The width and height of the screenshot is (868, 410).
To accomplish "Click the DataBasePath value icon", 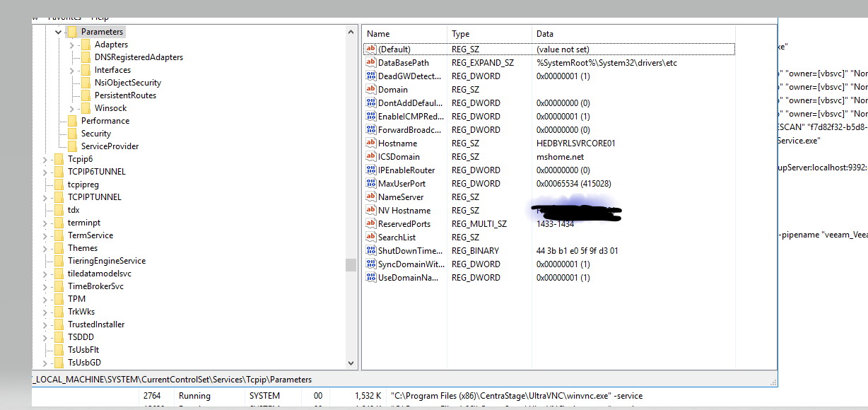I will click(x=371, y=63).
